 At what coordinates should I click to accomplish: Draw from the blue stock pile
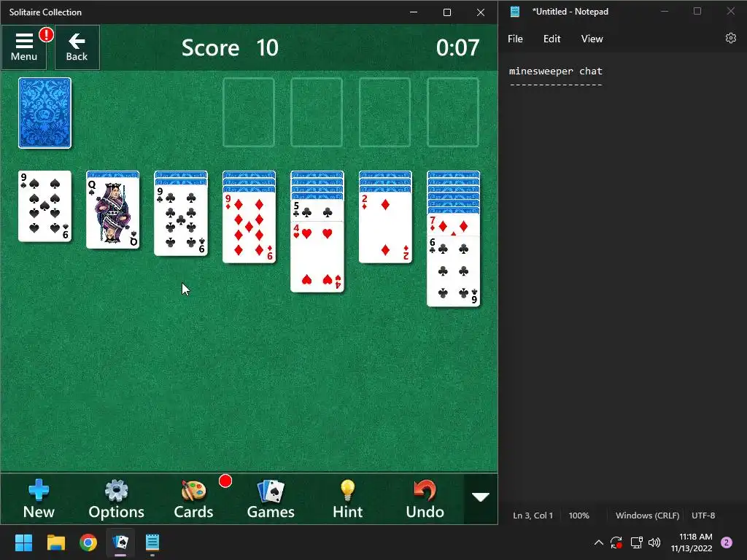(x=44, y=113)
